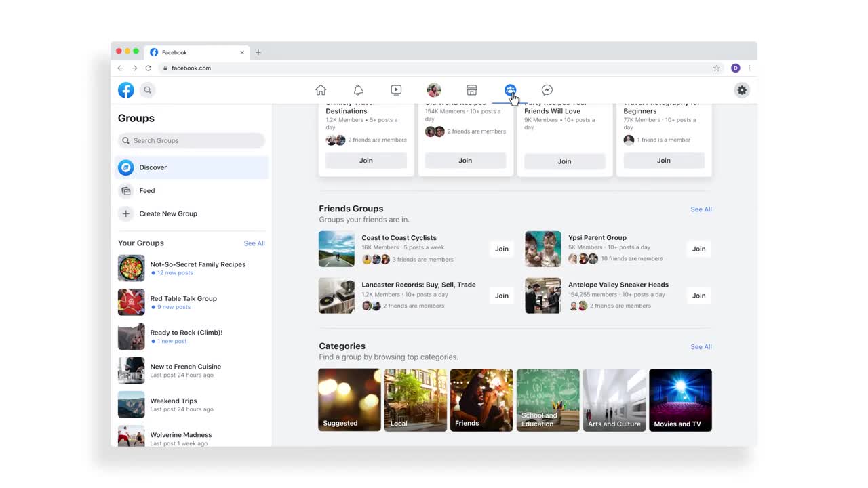
Task: Select the Groups icon in the top navigation
Action: [510, 90]
